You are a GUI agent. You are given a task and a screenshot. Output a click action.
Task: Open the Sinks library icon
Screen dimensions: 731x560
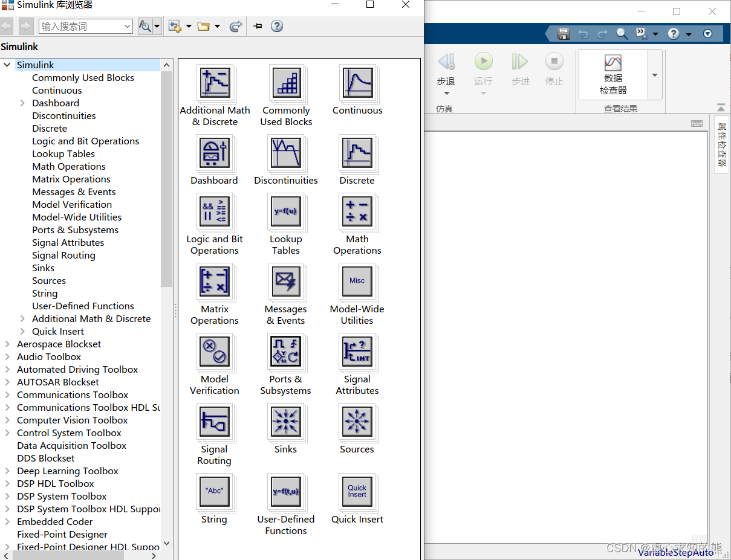(286, 422)
